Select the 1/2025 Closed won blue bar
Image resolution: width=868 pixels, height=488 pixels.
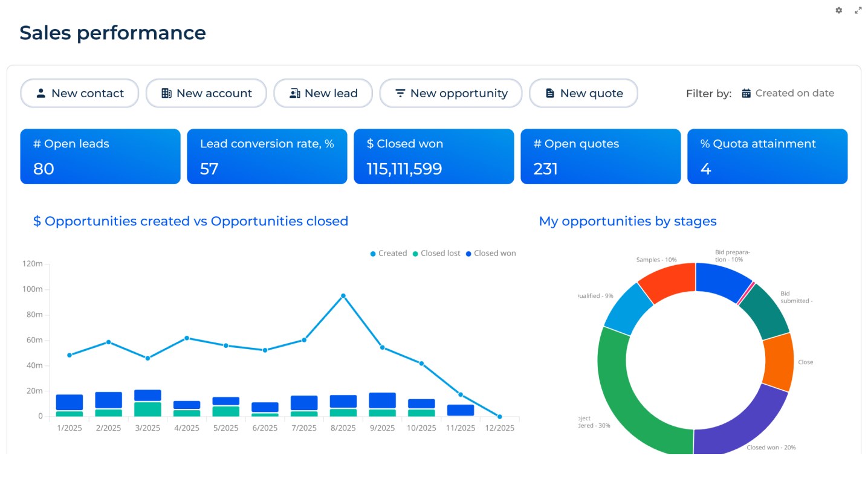pyautogui.click(x=70, y=402)
